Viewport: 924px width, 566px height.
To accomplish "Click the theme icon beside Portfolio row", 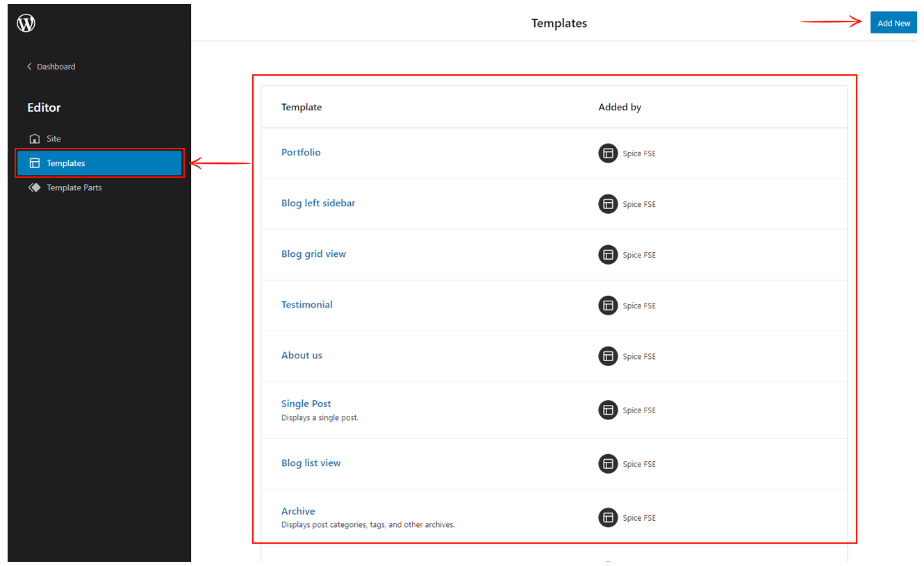I will [x=608, y=153].
